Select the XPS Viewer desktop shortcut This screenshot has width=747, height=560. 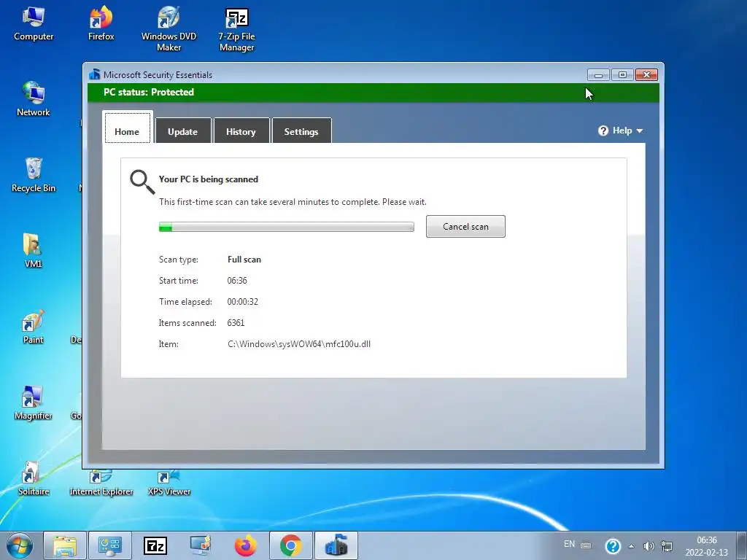[x=169, y=483]
